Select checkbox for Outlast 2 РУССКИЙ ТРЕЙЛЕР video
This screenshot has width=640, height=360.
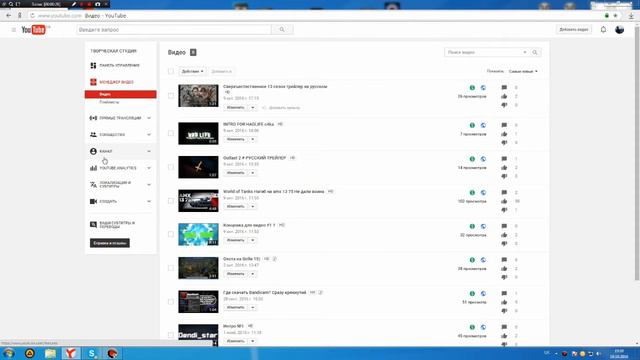click(171, 167)
